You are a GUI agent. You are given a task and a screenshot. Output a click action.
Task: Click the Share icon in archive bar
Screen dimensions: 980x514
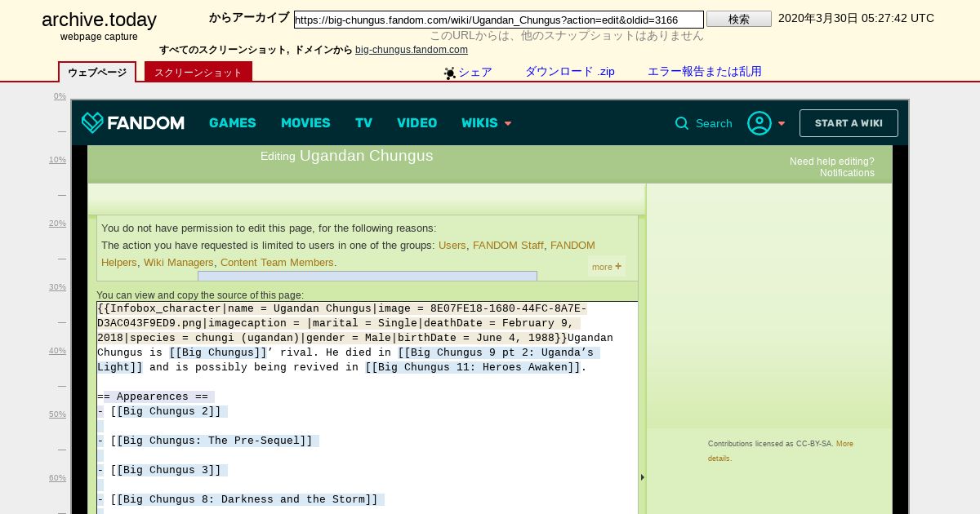(450, 73)
